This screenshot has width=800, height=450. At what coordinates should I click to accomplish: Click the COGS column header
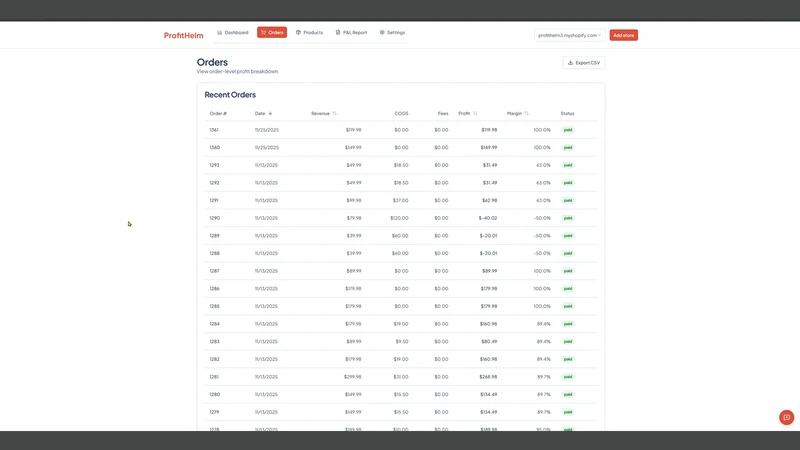[402, 113]
